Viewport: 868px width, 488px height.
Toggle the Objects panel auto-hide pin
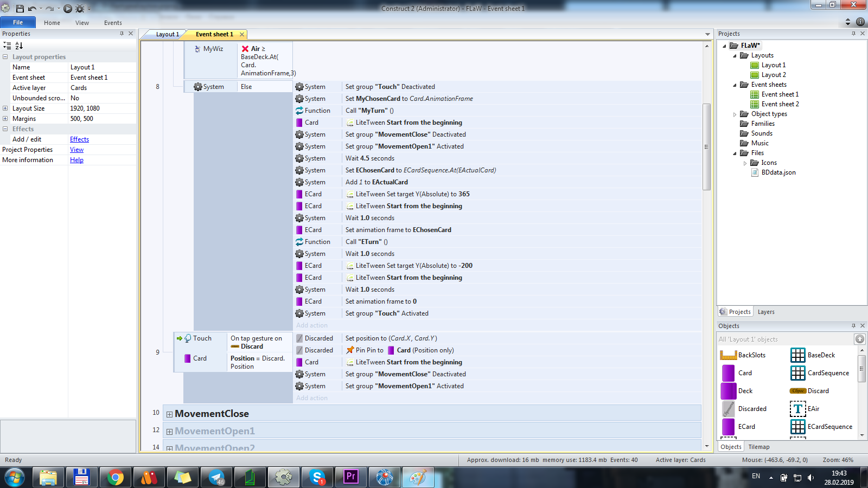[853, 326]
